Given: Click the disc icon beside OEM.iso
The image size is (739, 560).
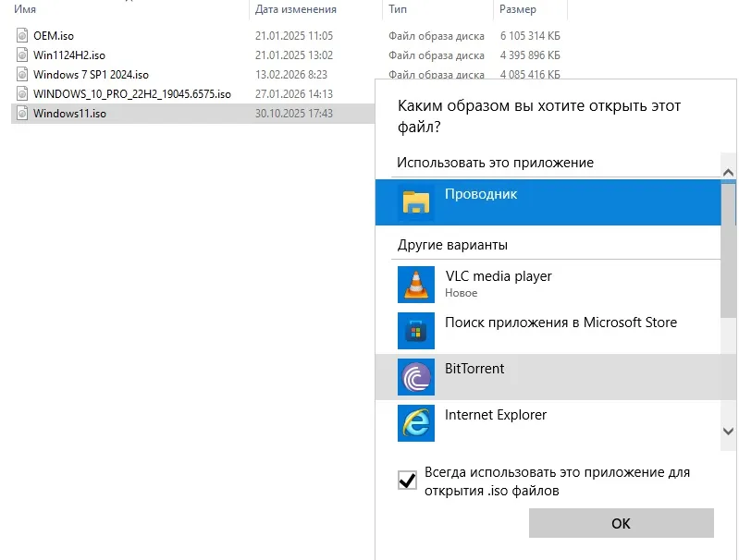Looking at the screenshot, I should tap(22, 35).
